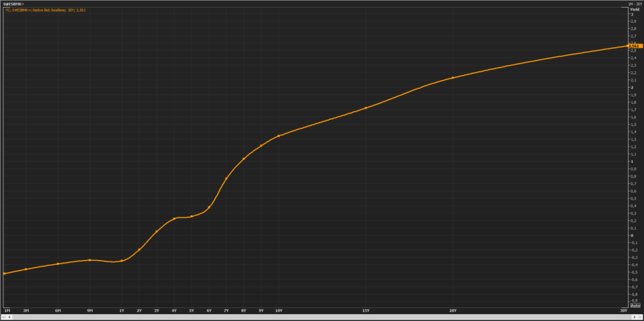Click the 3 value on Yield axis
This screenshot has height=321, width=644.
pyautogui.click(x=632, y=14)
